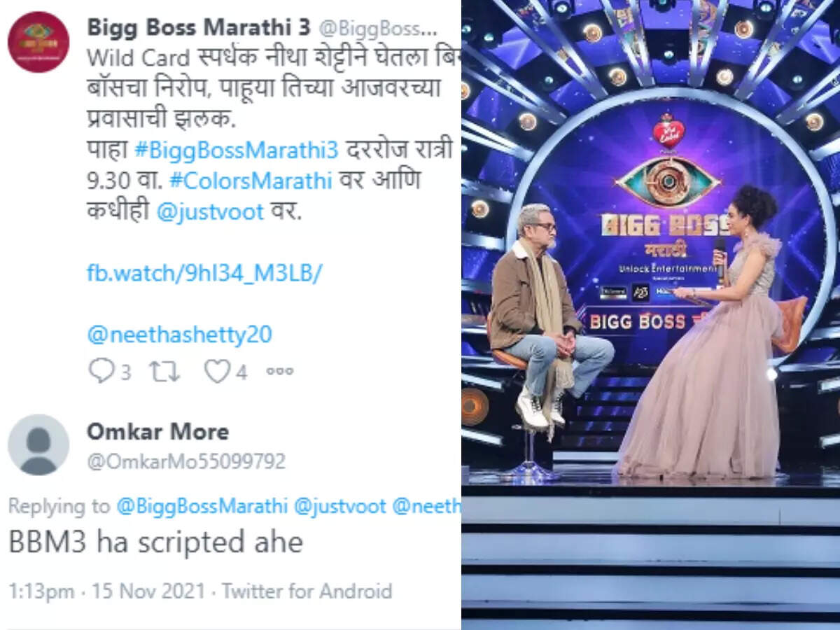840x630 pixels.
Task: Click the Bigg Boss stage photo
Action: point(650,315)
